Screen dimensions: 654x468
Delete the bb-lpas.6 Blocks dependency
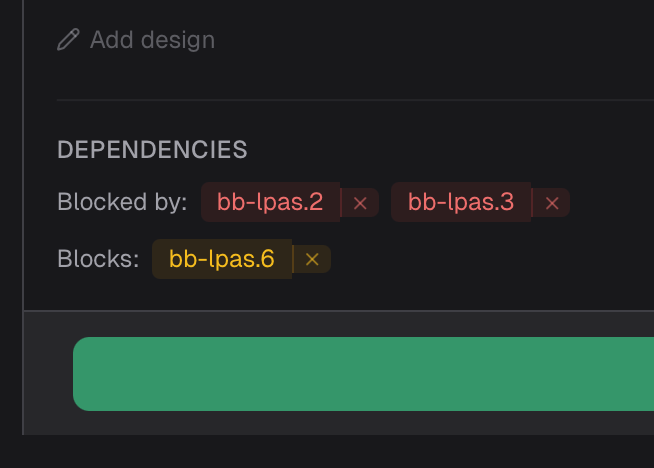[312, 260]
